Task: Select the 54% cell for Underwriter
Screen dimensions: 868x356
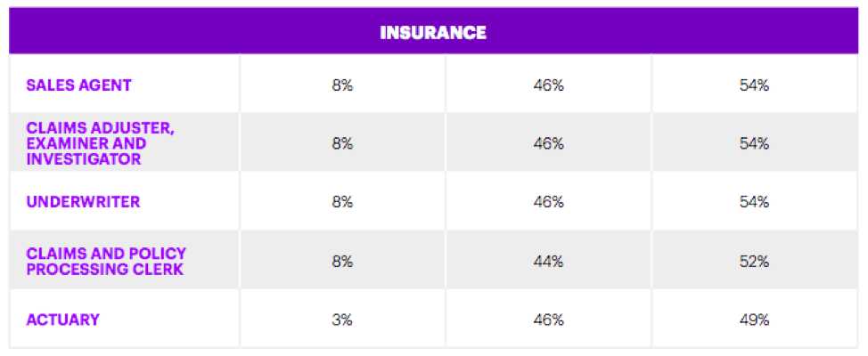Action: [754, 201]
